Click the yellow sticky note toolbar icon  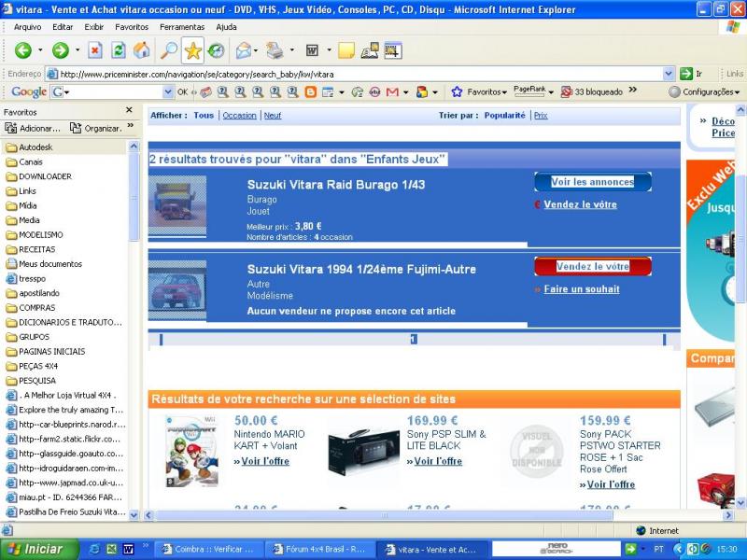[346, 50]
